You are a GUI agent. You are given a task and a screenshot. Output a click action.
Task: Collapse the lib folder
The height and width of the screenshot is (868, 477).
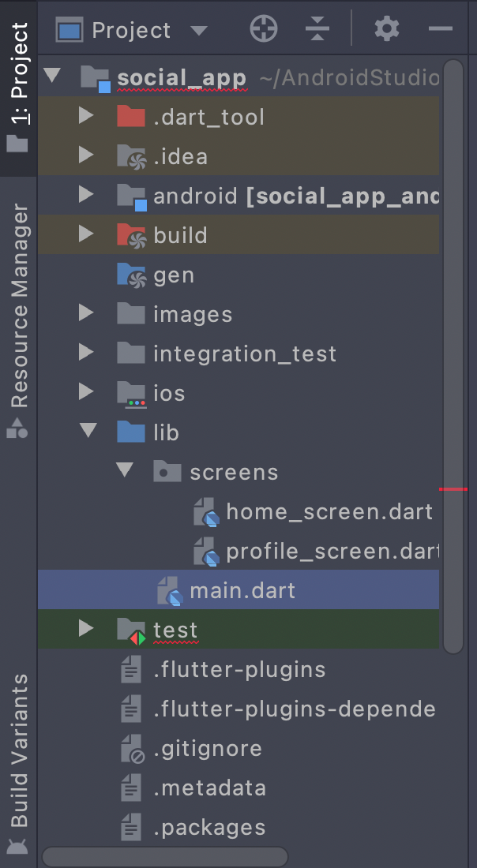[87, 432]
